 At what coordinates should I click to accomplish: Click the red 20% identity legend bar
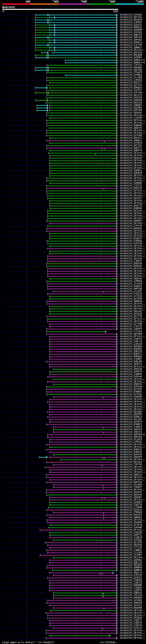pos(16,4)
